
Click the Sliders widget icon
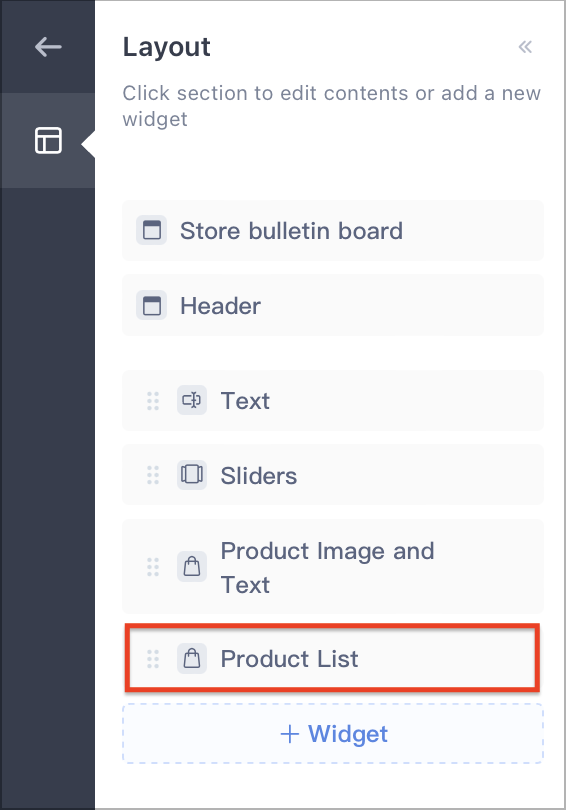coord(192,475)
